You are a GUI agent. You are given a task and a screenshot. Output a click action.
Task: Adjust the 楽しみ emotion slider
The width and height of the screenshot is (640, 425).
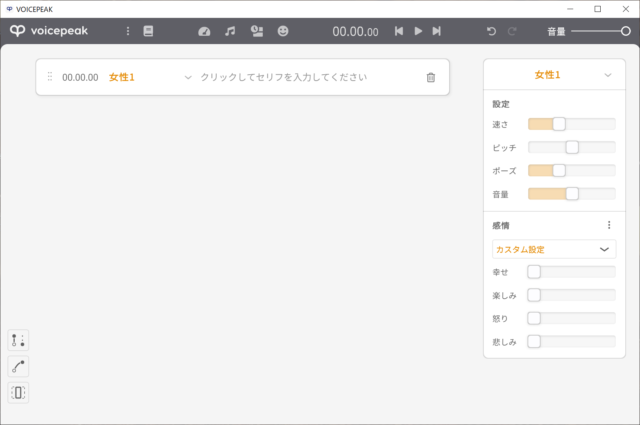pos(571,295)
